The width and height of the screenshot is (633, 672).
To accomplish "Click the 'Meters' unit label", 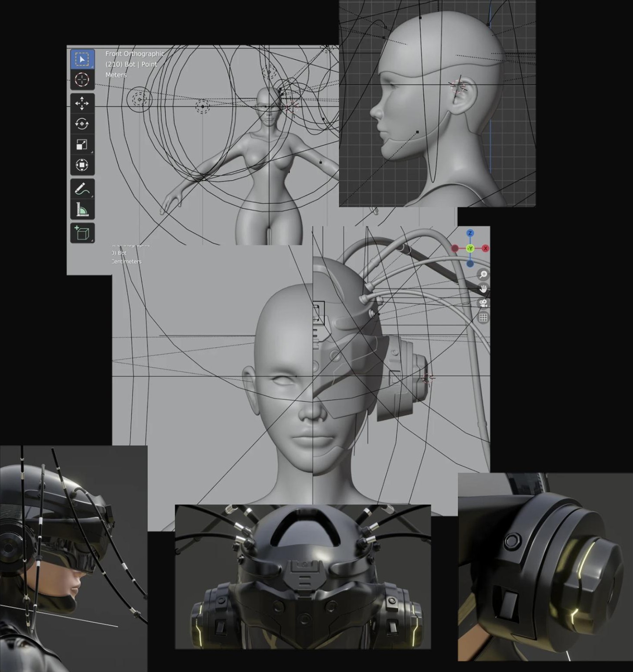I will point(116,75).
